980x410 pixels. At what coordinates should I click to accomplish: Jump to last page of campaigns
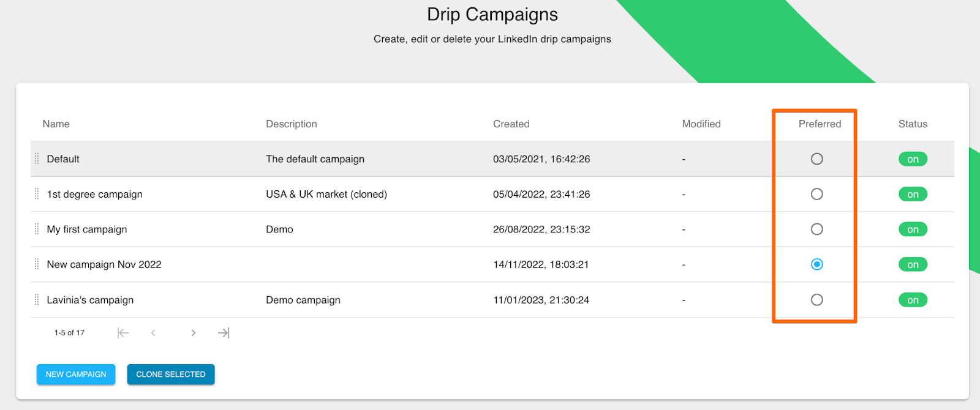click(224, 333)
